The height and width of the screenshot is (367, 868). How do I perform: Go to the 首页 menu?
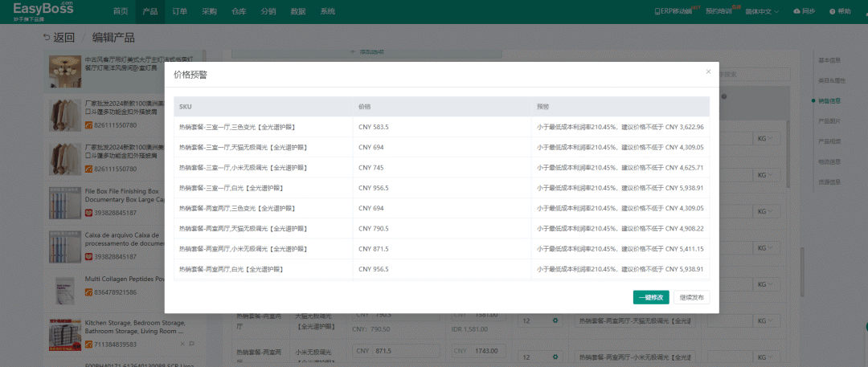pos(120,11)
